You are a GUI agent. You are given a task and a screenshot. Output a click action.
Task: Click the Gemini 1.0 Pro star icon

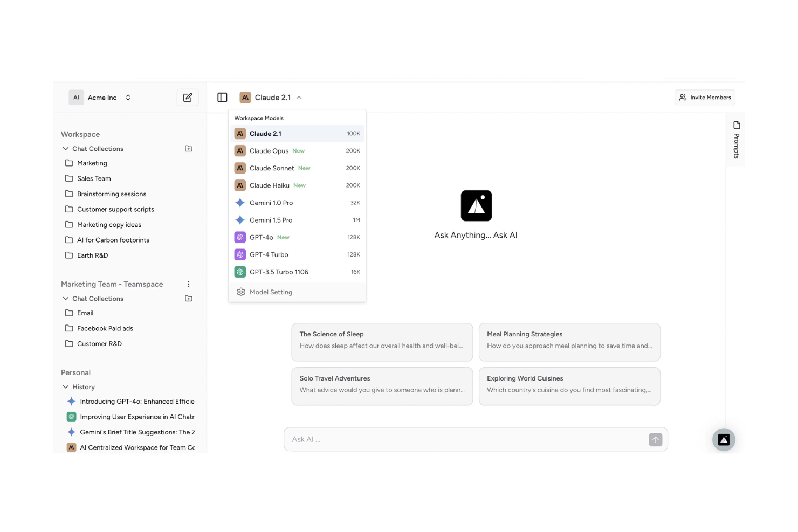240,203
